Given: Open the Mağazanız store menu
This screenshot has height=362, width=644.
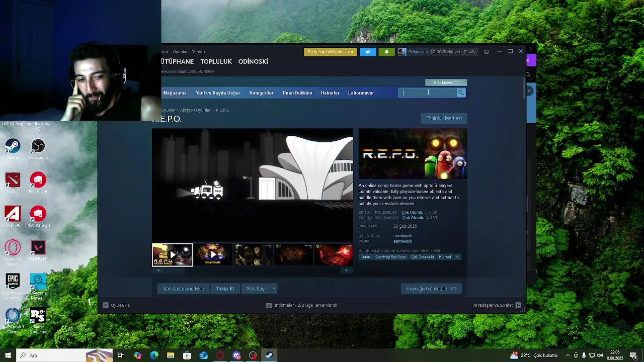Looking at the screenshot, I should click(x=175, y=93).
